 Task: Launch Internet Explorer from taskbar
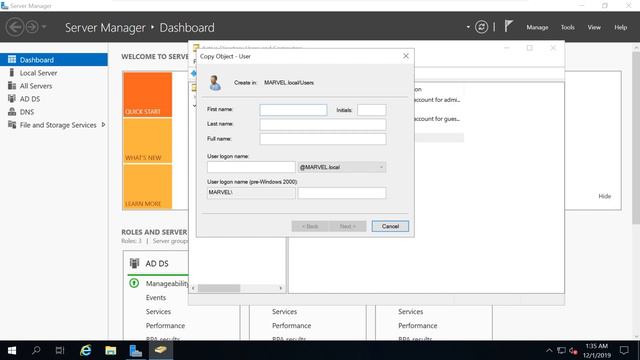click(x=86, y=350)
